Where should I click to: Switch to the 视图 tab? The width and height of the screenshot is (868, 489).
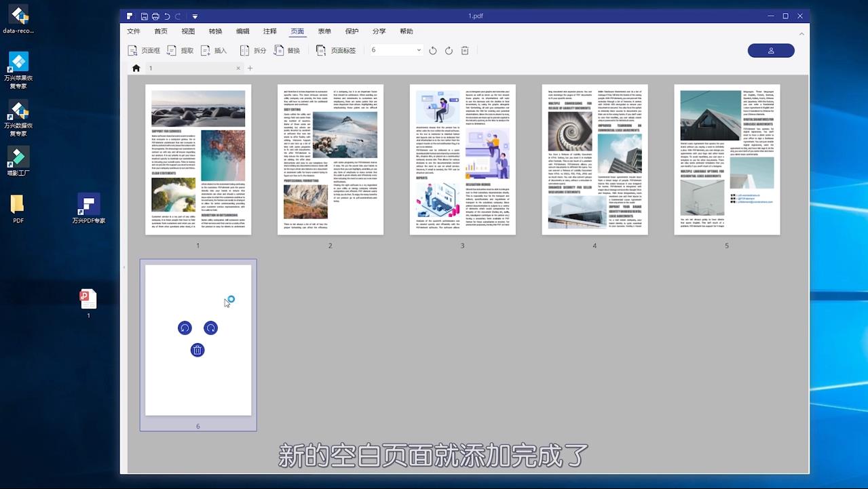(x=188, y=31)
